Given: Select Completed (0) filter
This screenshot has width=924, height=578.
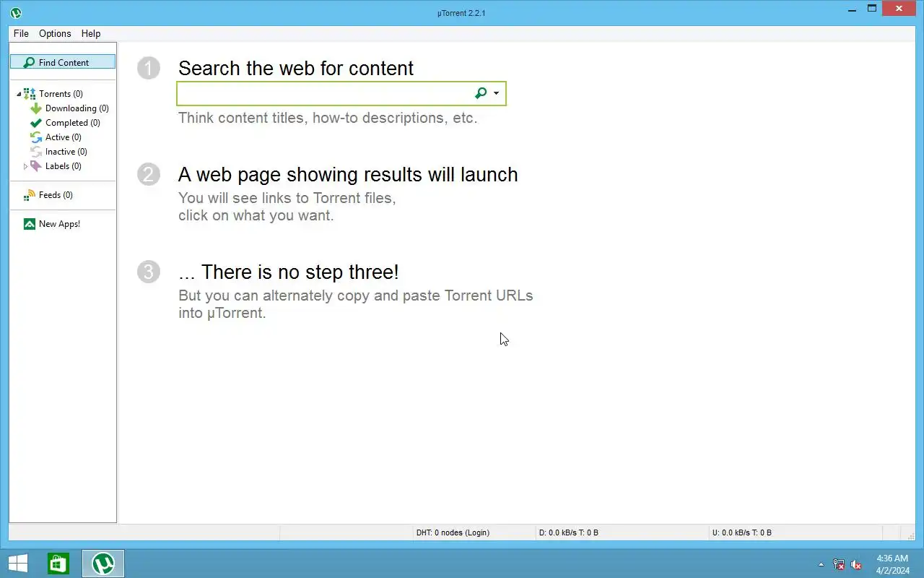Looking at the screenshot, I should [x=72, y=123].
